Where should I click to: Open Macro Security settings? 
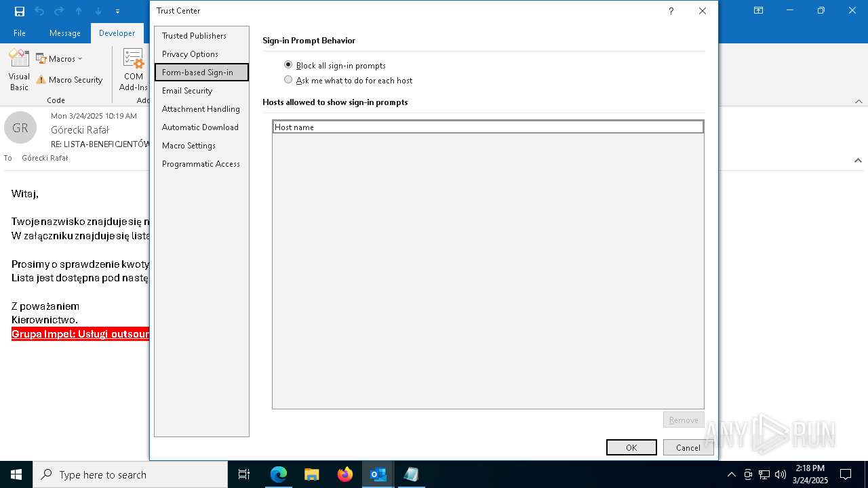point(69,79)
